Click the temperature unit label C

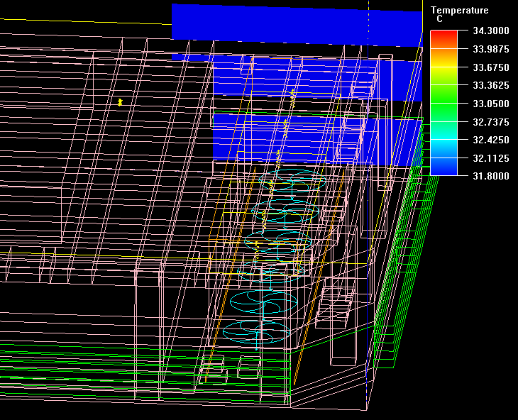pyautogui.click(x=440, y=19)
